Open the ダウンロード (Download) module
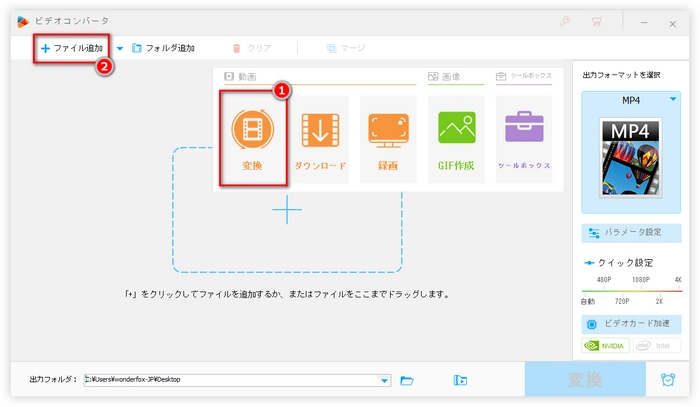Screen dimensions: 700x407 321,139
